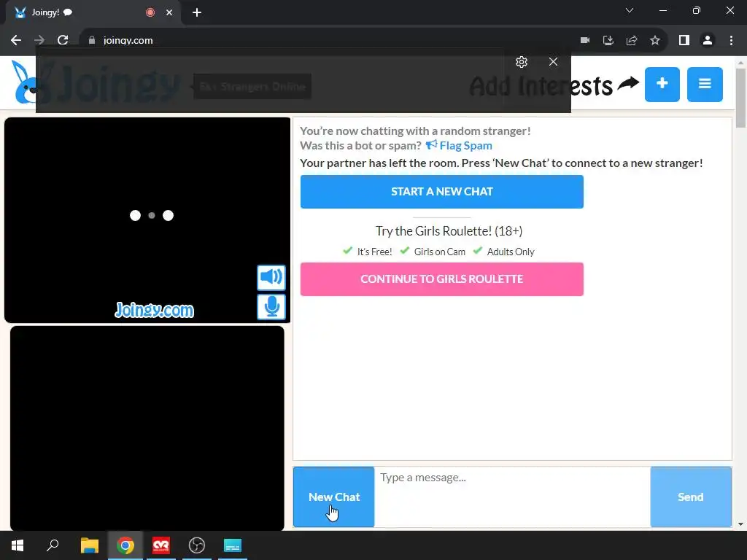
Task: Open Windows taskbar search
Action: [x=53, y=545]
